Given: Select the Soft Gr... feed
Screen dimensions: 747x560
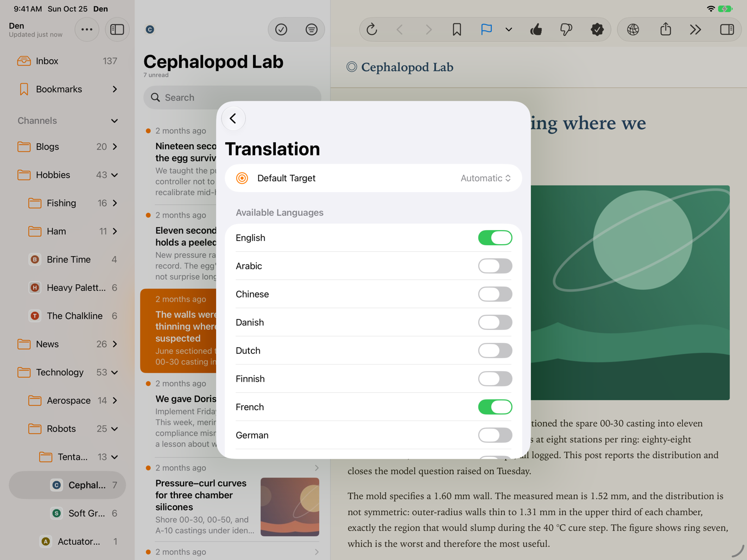Looking at the screenshot, I should [x=67, y=513].
